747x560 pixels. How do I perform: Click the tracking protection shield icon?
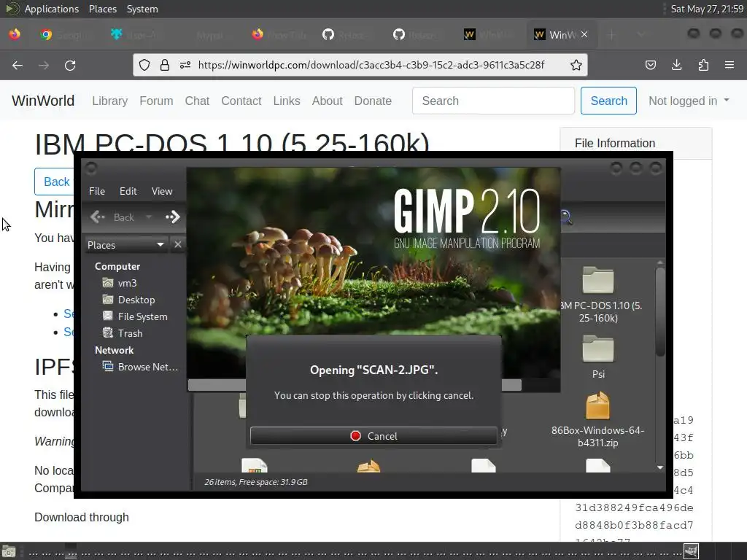click(x=144, y=65)
